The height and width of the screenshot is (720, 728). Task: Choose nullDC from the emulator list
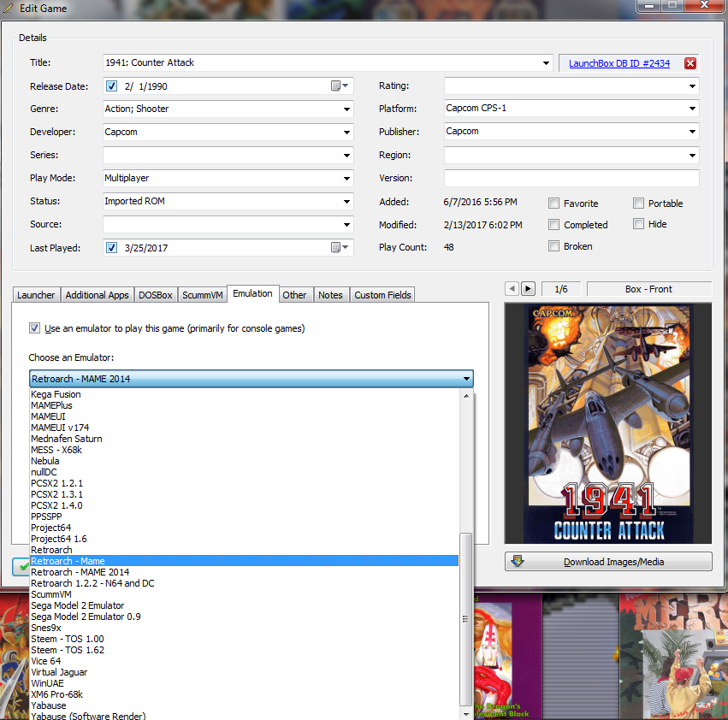[x=244, y=472]
